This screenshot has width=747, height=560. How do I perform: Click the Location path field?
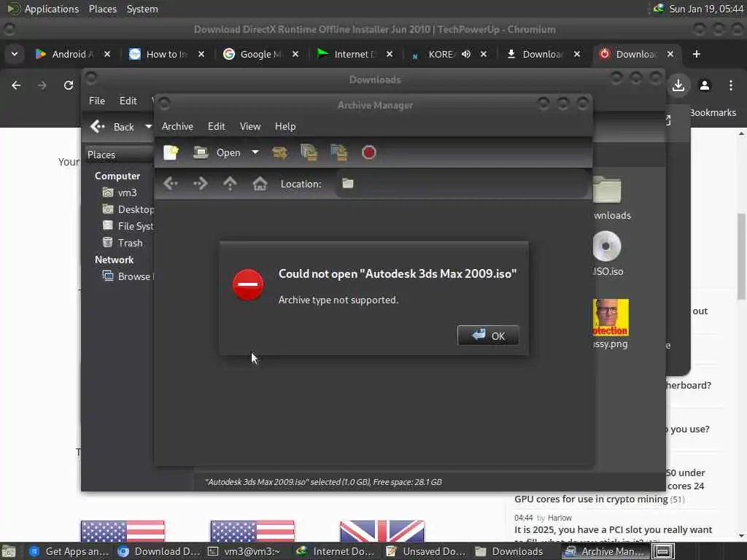[x=462, y=184]
